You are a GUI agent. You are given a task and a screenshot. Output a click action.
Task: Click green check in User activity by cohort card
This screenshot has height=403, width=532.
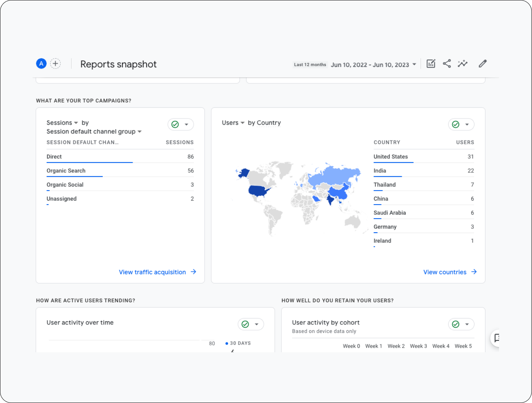tap(456, 324)
